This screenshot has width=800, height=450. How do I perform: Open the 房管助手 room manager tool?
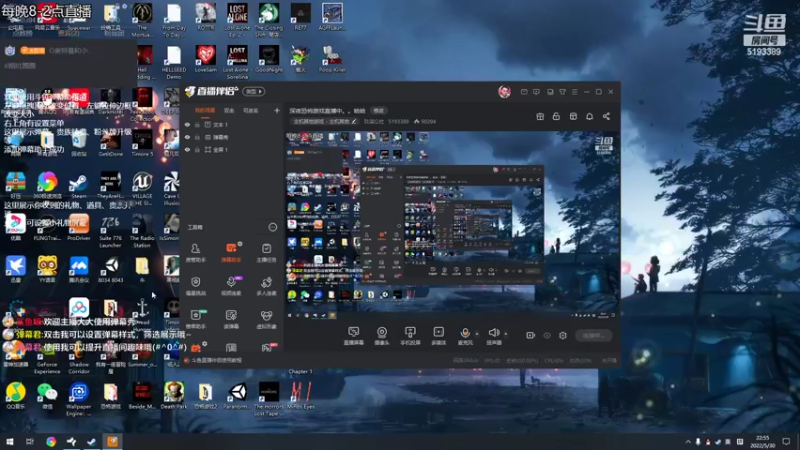pyautogui.click(x=195, y=252)
